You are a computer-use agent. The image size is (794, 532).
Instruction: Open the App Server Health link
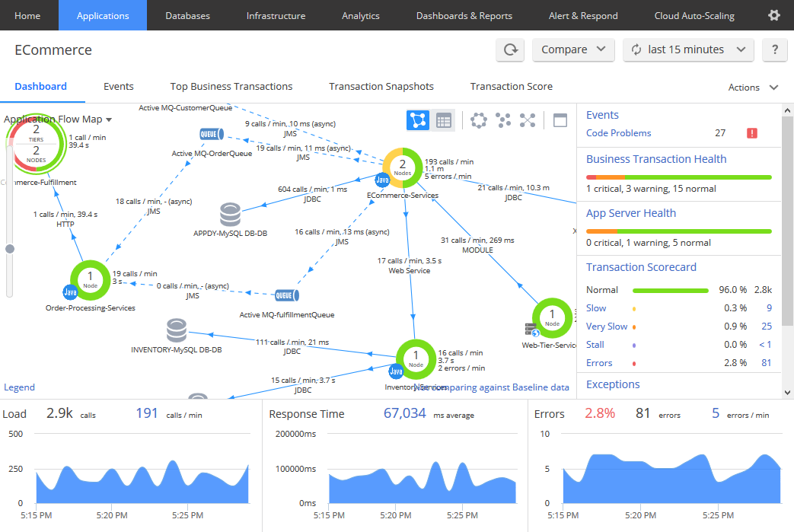(630, 213)
